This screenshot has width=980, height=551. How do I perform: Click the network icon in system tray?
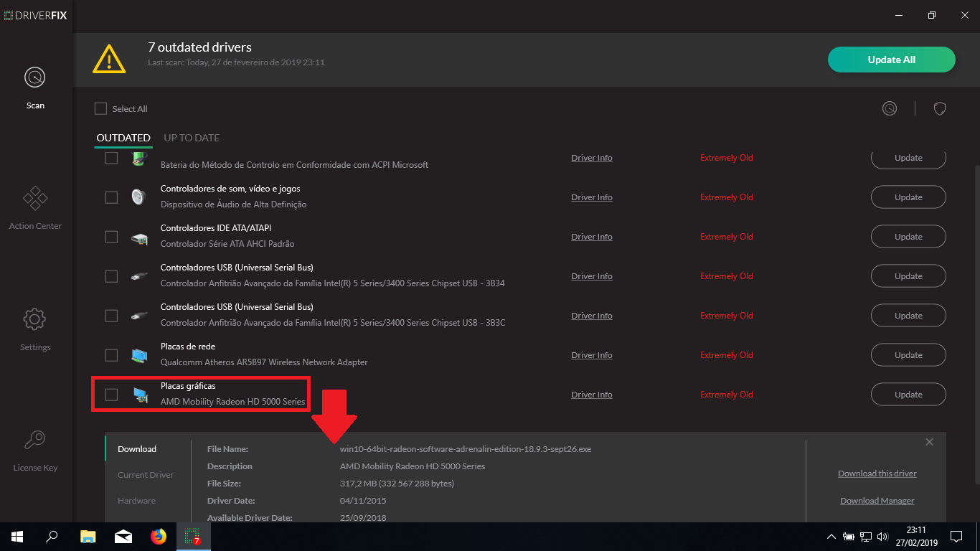tap(866, 537)
